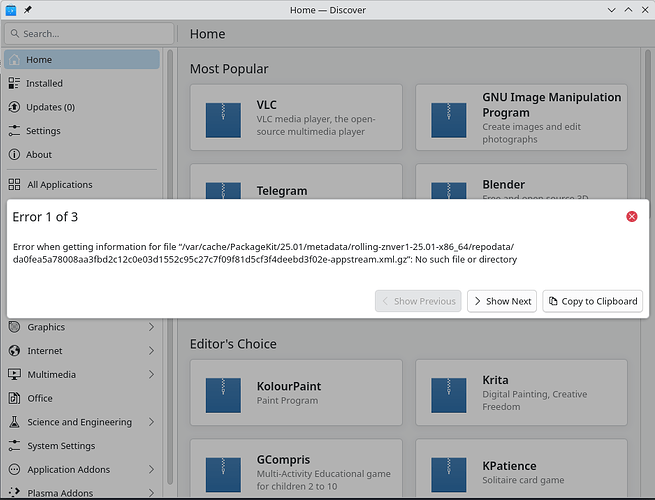Click the KPatience title text
The width and height of the screenshot is (655, 500).
pos(509,466)
